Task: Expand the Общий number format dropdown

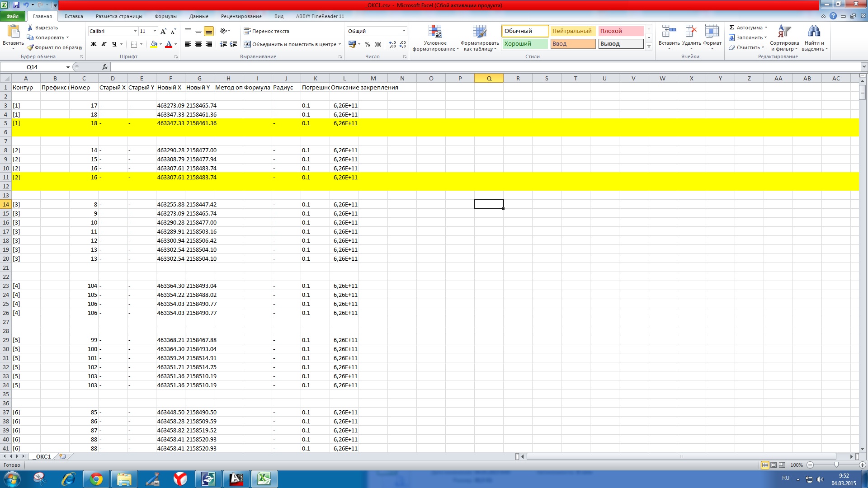Action: pyautogui.click(x=404, y=31)
